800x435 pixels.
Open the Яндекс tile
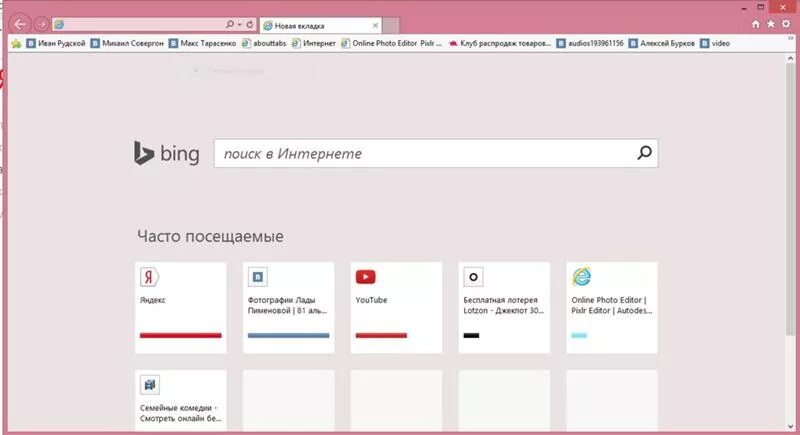click(181, 308)
